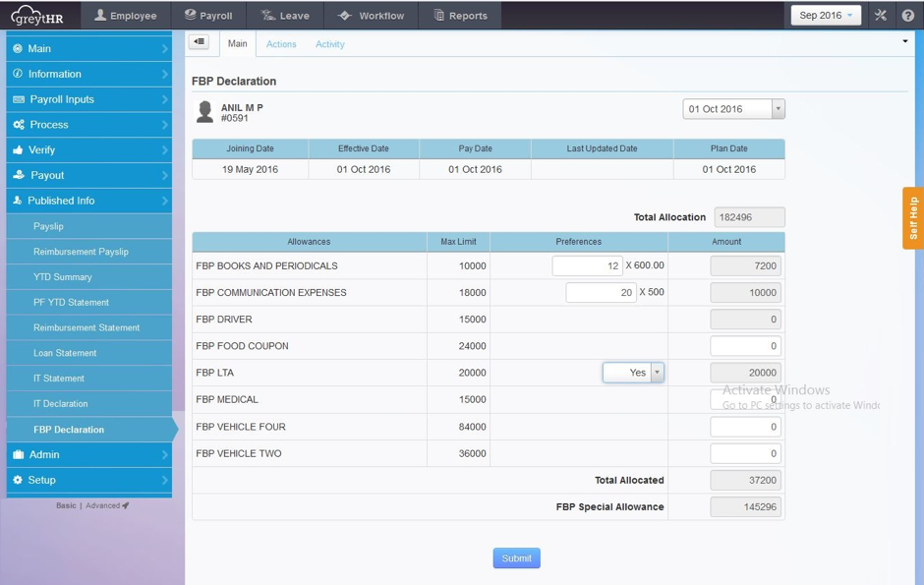Expand the Main sidebar section

[89, 48]
